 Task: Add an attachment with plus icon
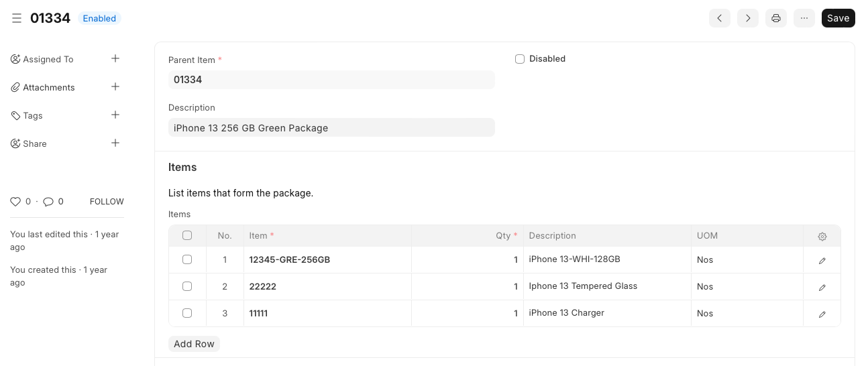(x=115, y=87)
